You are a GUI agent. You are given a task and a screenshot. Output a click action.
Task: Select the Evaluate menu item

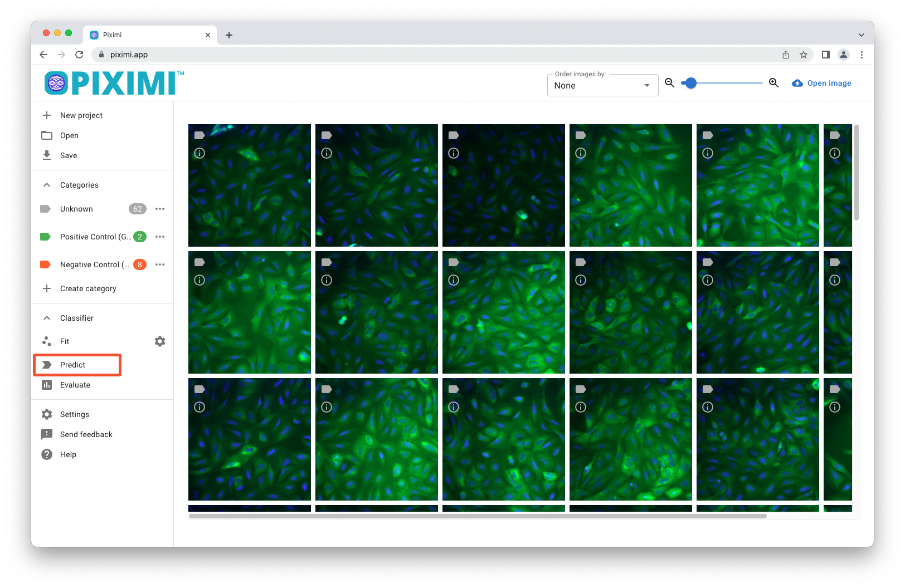pos(103,385)
